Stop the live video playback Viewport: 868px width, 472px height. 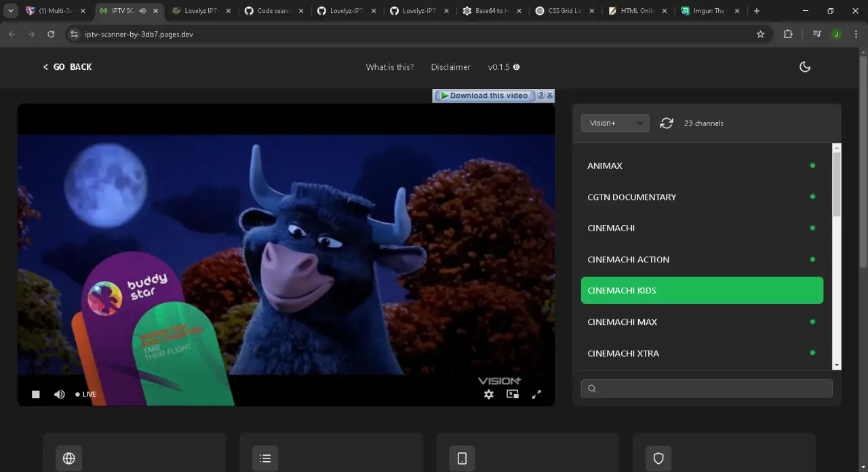(x=36, y=394)
